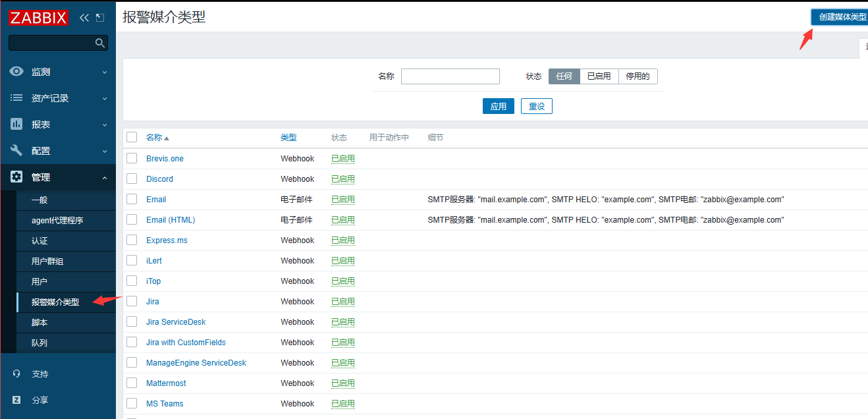868x419 pixels.
Task: Click the 管理 gear icon
Action: tap(16, 177)
